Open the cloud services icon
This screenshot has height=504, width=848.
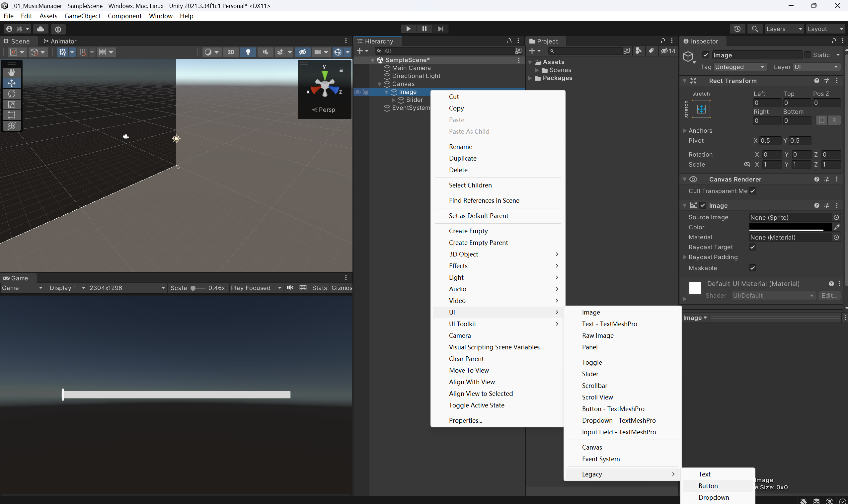click(x=40, y=29)
